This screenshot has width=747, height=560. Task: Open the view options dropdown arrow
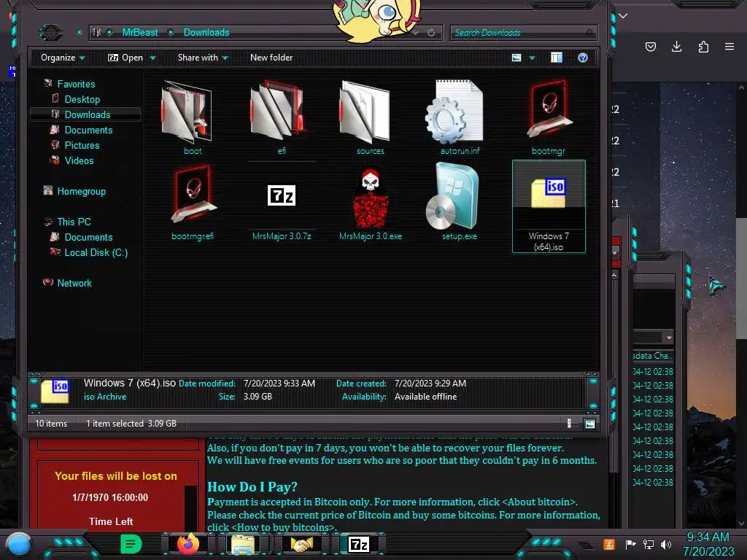[532, 58]
